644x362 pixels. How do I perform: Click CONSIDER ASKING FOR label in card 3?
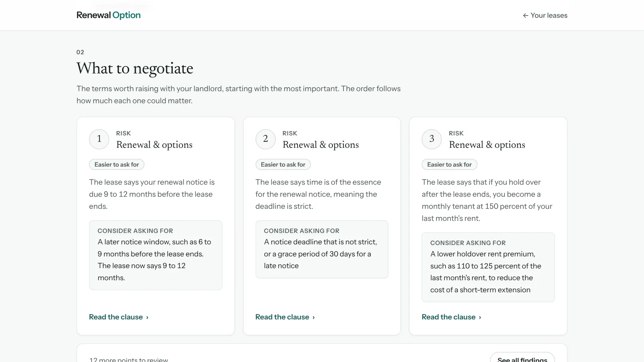468,243
